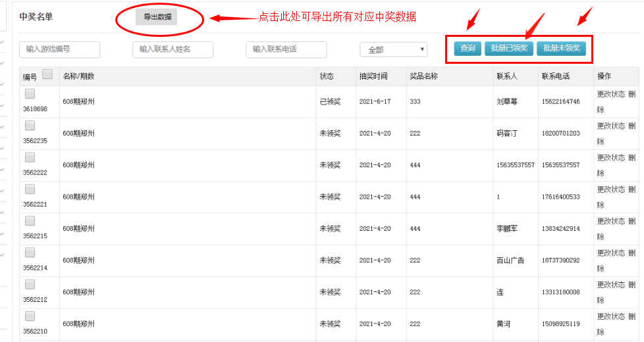The height and width of the screenshot is (342, 644).
Task: Click 更改状态 for contact 黄河
Action: coord(610,316)
